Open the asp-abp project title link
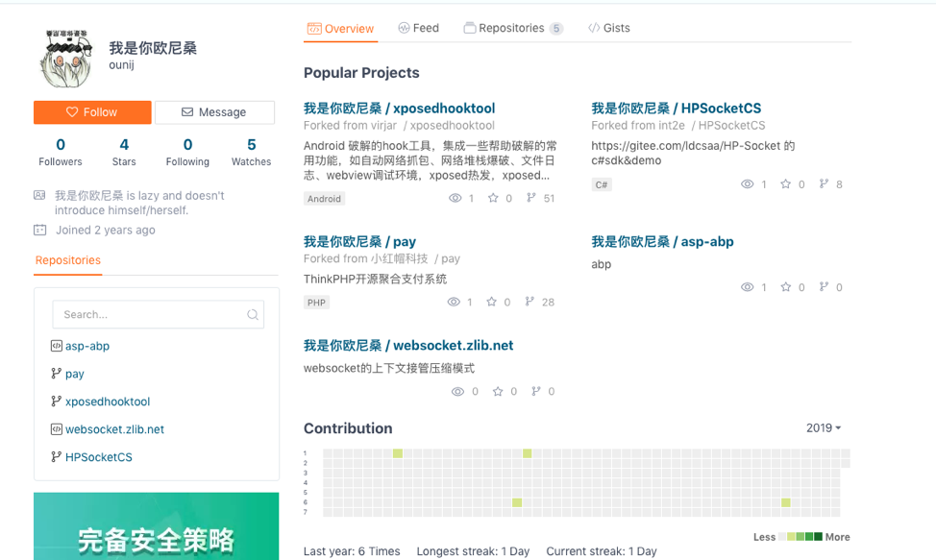The width and height of the screenshot is (936, 560). click(x=663, y=241)
